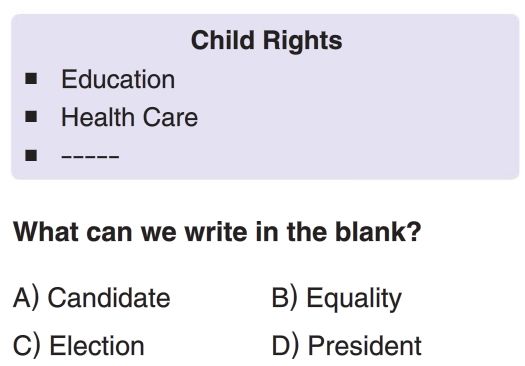This screenshot has width=525, height=366.
Task: Click the Education list item text
Action: 118,79
